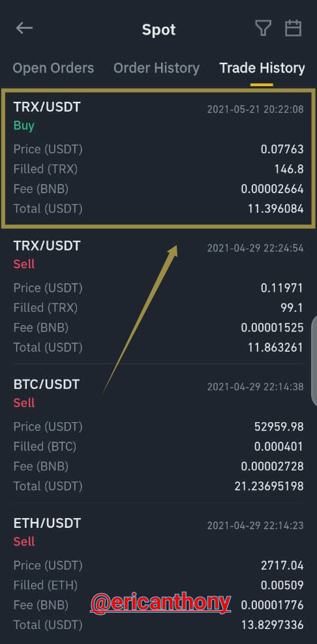
Task: Tap the ETH price value 2717.04
Action: 282,566
